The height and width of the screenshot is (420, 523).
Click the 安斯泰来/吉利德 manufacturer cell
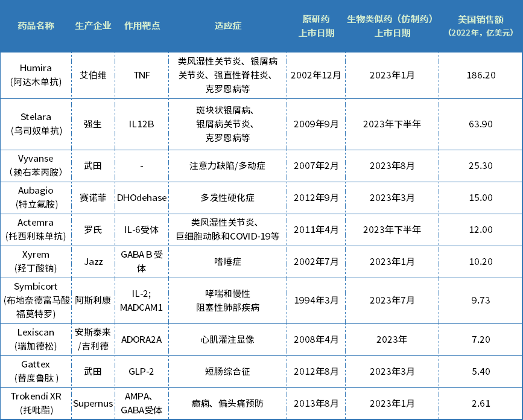[93, 339]
